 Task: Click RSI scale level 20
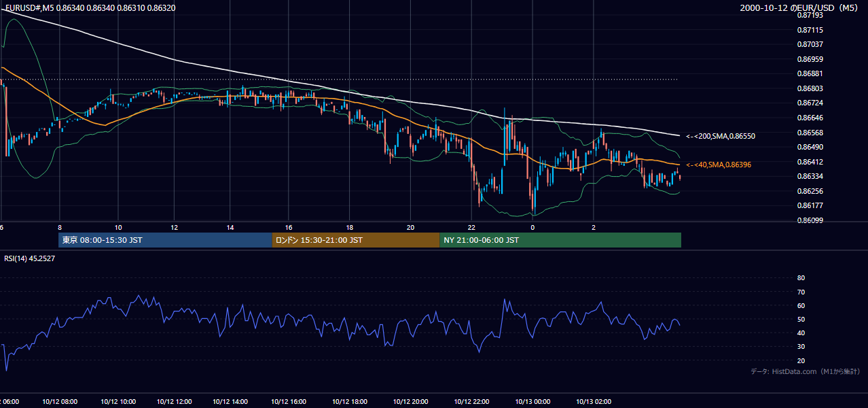801,360
